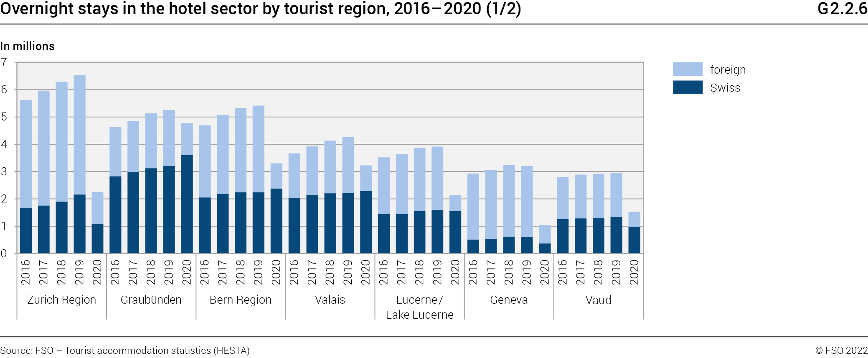
Task: Click the 'In millions' unit label
Action: tap(28, 46)
